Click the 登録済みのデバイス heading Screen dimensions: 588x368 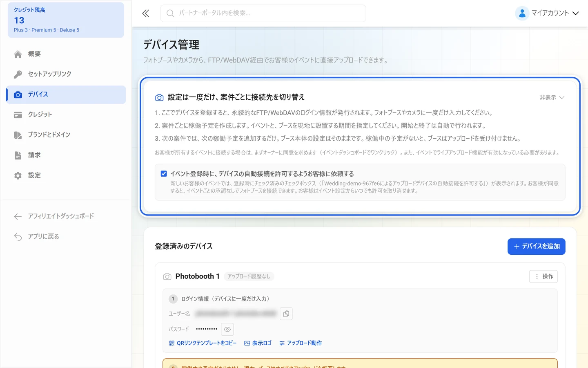point(184,247)
